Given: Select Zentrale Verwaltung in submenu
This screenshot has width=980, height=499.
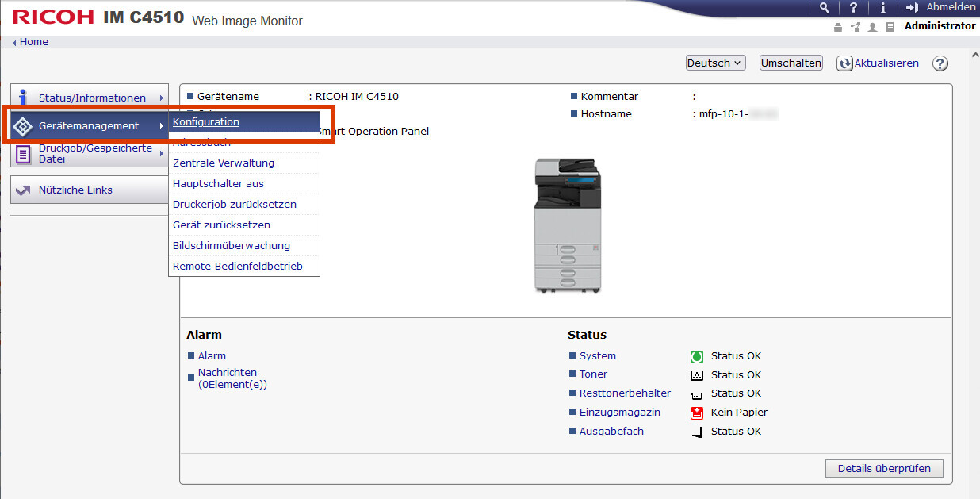Looking at the screenshot, I should click(244, 163).
